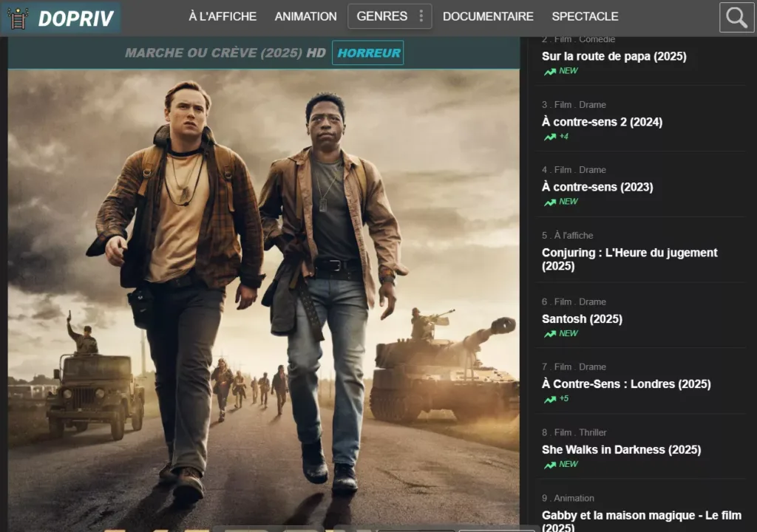Image resolution: width=757 pixels, height=532 pixels.
Task: Open À Contre-Sens : Londres (2025)
Action: click(625, 384)
